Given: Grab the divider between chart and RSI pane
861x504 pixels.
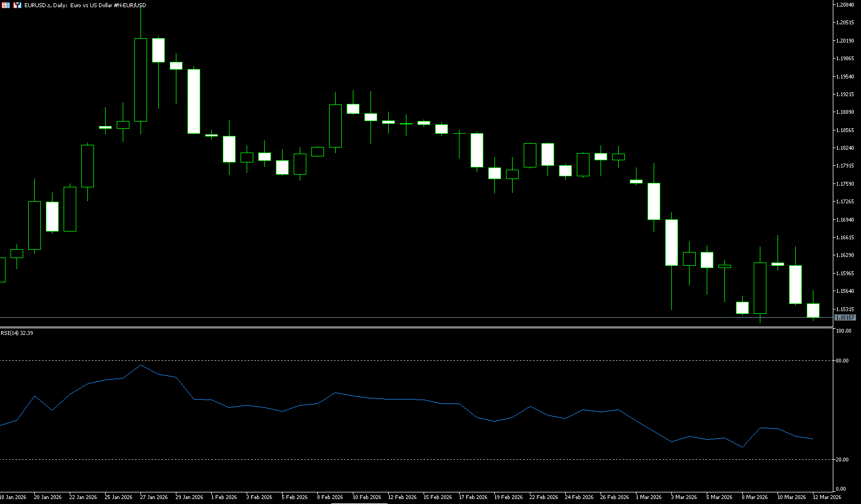Looking at the screenshot, I should coord(415,328).
